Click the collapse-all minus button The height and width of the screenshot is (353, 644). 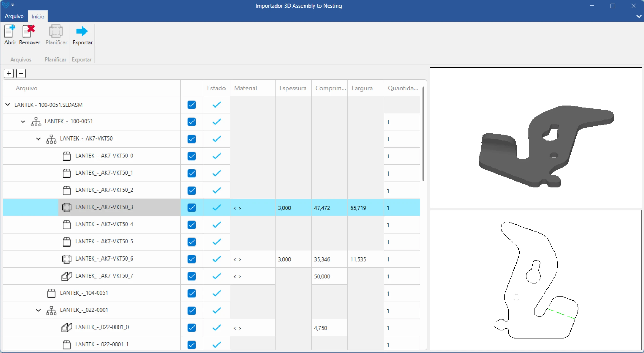point(21,73)
